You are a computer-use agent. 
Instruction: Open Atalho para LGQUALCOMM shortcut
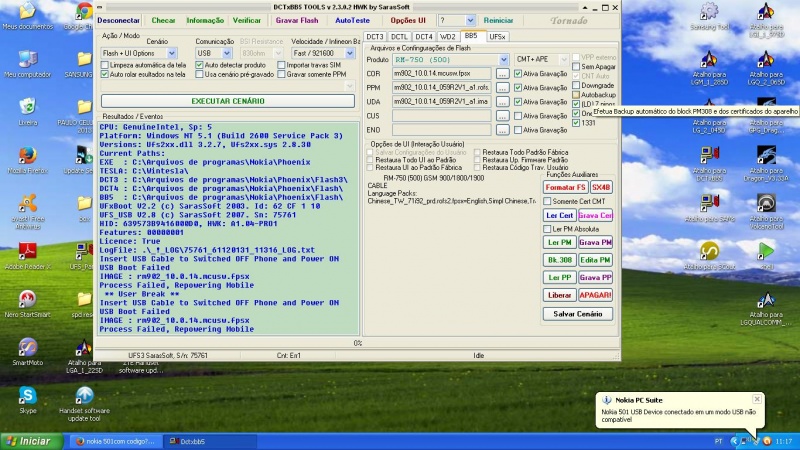[x=766, y=308]
